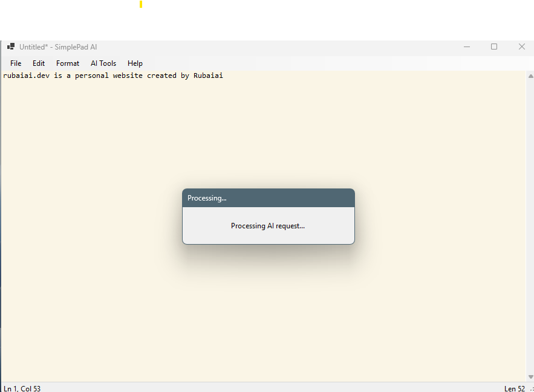534x392 pixels.
Task: Show the Help menu
Action: click(135, 63)
